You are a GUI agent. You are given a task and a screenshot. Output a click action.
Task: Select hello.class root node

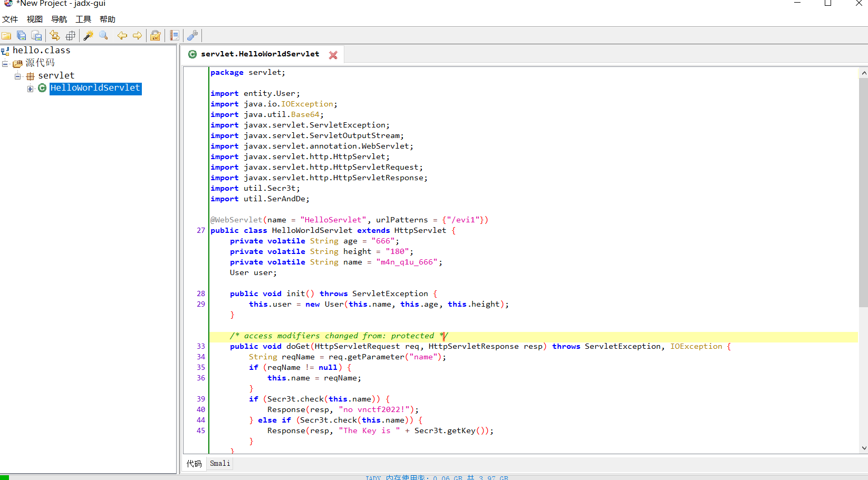coord(42,51)
